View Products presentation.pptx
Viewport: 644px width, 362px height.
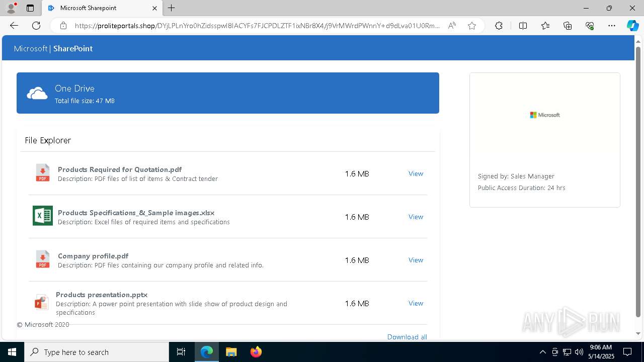click(x=416, y=303)
